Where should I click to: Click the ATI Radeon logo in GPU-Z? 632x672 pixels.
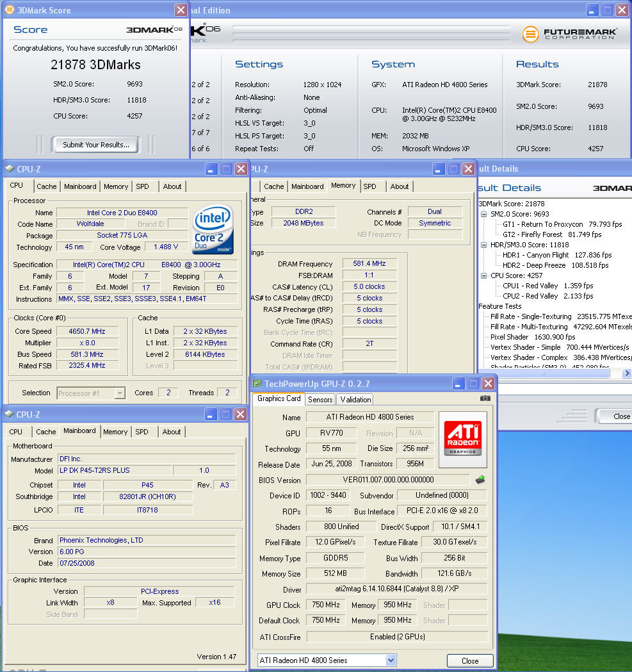(x=463, y=438)
